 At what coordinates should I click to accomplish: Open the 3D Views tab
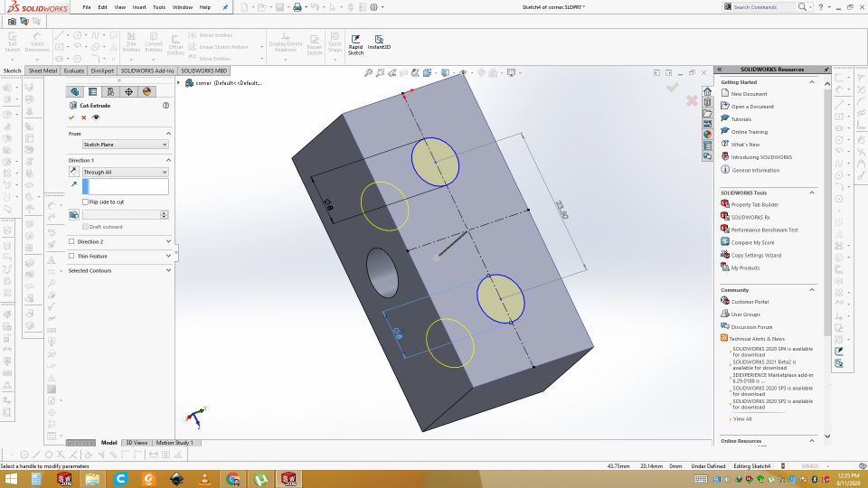click(137, 443)
